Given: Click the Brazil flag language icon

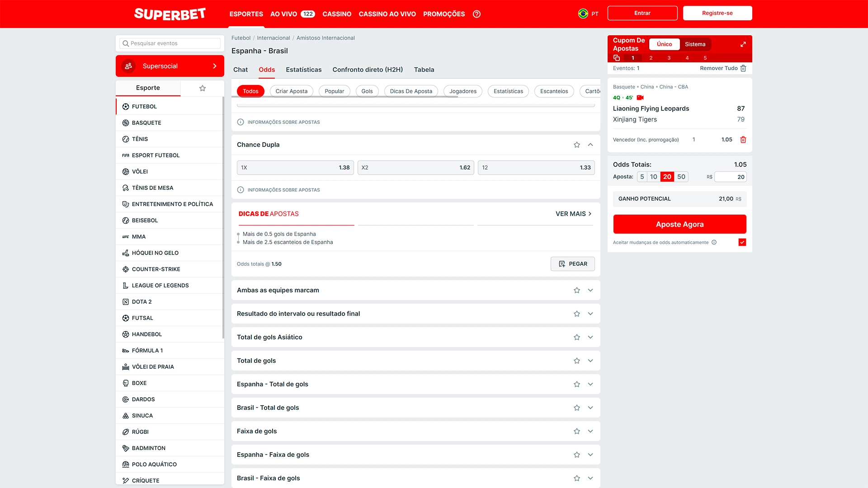Looking at the screenshot, I should 583,14.
